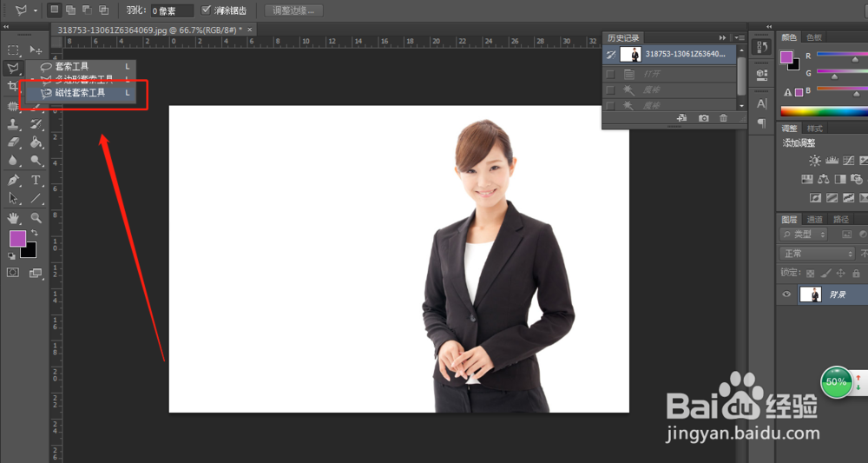The width and height of the screenshot is (868, 463).
Task: Select the History Brush tool
Action: (36, 124)
